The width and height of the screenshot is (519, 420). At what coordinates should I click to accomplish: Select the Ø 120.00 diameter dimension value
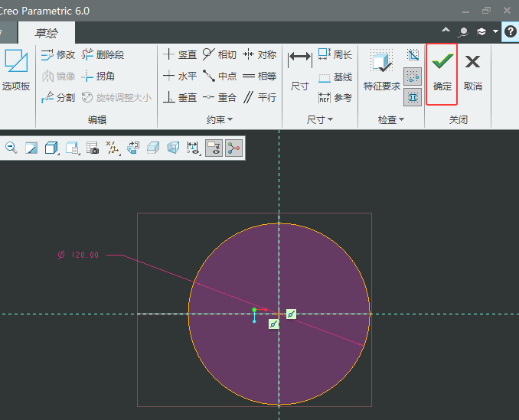pyautogui.click(x=85, y=256)
